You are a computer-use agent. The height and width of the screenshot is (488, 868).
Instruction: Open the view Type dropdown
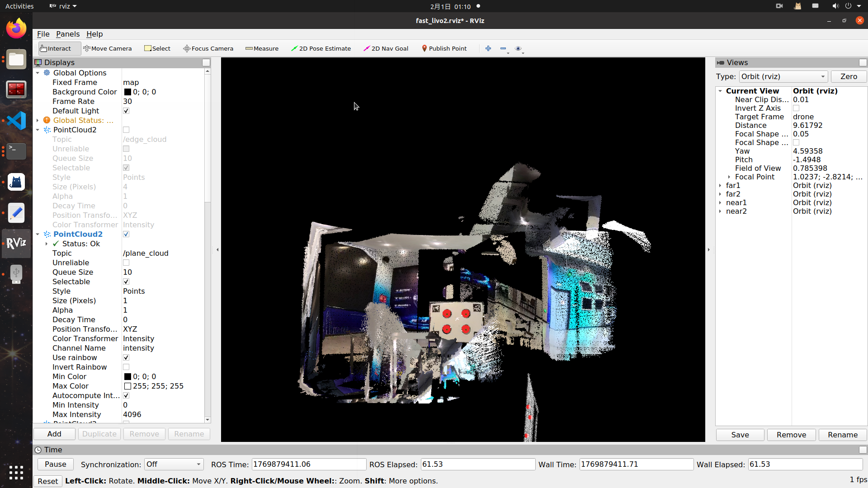pyautogui.click(x=783, y=76)
